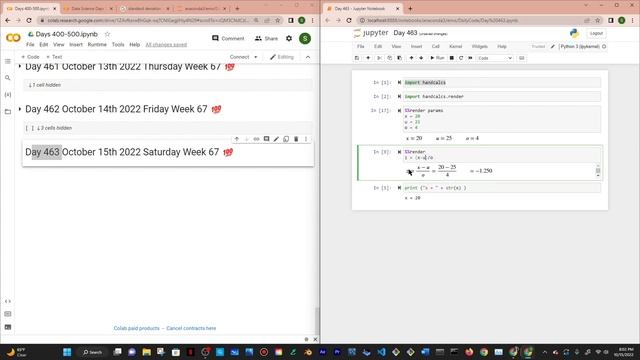This screenshot has width=640, height=360.
Task: Click Trusted indicator in Jupyter
Action: point(538,47)
